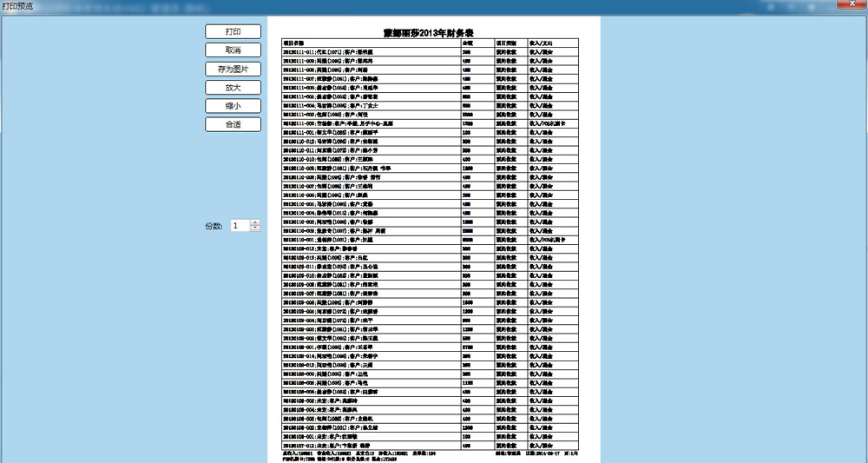Save the preview via 存为图片
Image resolution: width=868 pixels, height=463 pixels.
point(233,69)
